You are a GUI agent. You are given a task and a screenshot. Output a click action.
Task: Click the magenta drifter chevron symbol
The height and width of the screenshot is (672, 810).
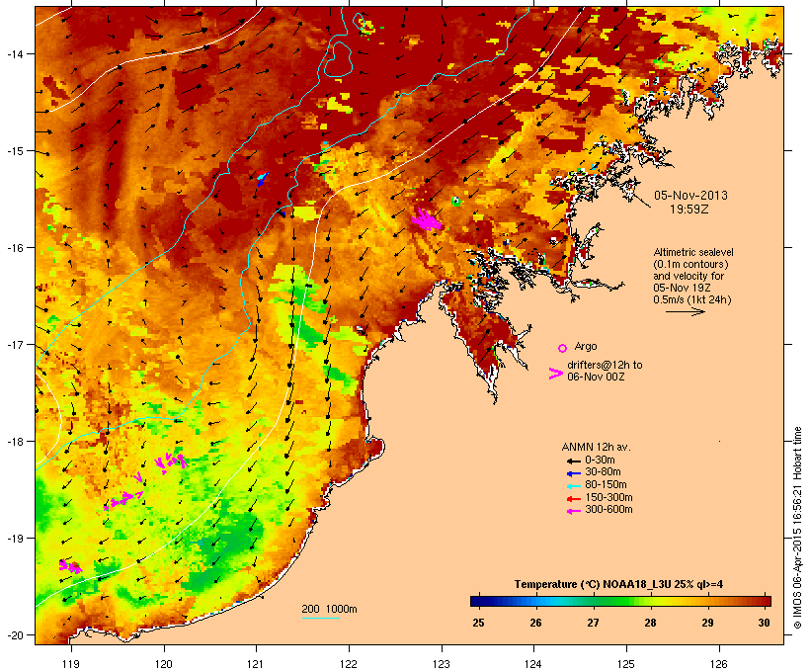click(556, 374)
